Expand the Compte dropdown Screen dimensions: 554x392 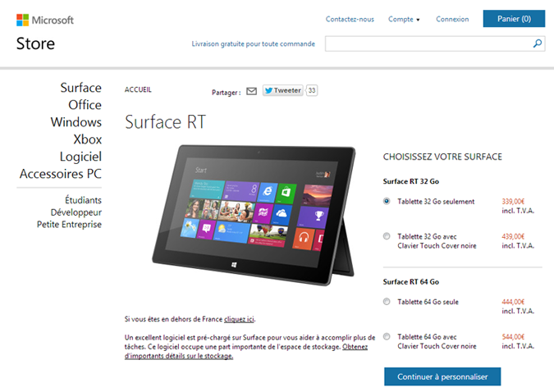pos(404,19)
